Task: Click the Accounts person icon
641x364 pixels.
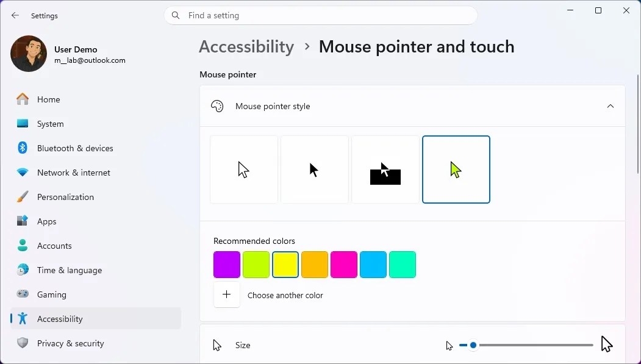Action: click(x=23, y=246)
